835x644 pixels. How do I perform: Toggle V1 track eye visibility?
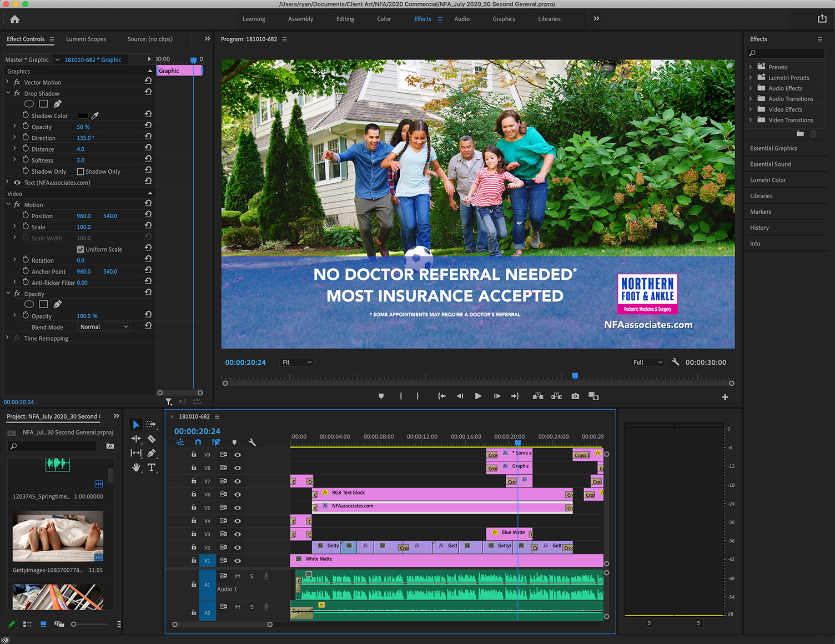click(238, 561)
